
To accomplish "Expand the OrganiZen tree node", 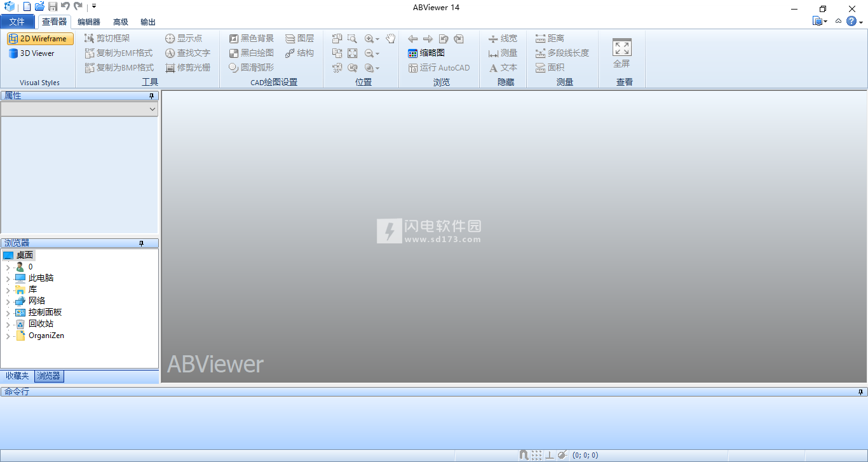I will point(8,336).
